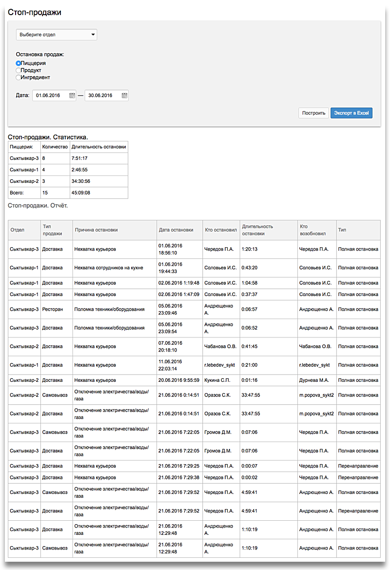The width and height of the screenshot is (392, 570).
Task: Click date cell 02.06.2016 1:19:48
Action: tap(179, 283)
